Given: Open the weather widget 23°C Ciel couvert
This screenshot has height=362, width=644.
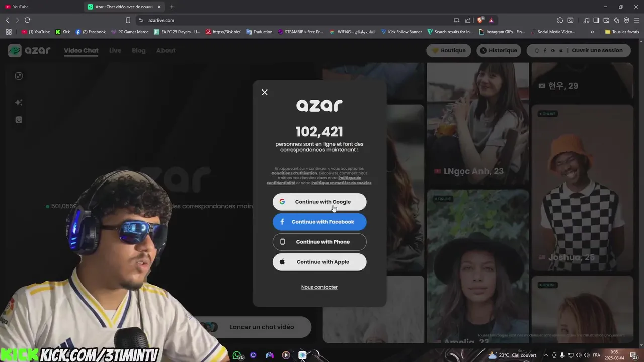Looking at the screenshot, I should point(512,355).
